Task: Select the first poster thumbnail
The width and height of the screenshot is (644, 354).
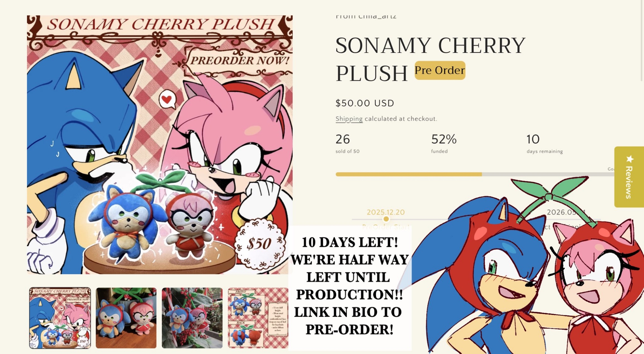Action: [60, 318]
